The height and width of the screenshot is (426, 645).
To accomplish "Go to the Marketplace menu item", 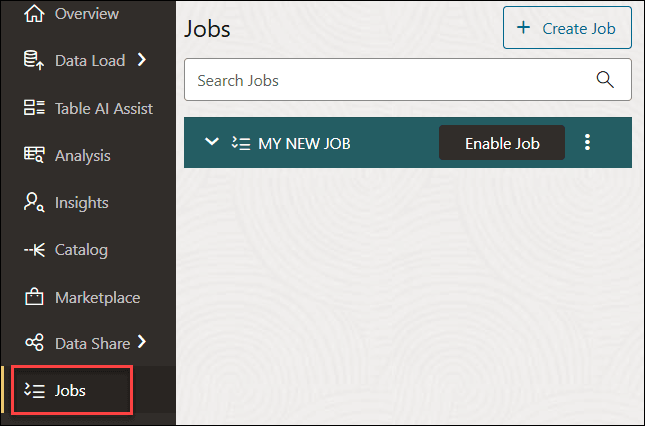I will 97,297.
